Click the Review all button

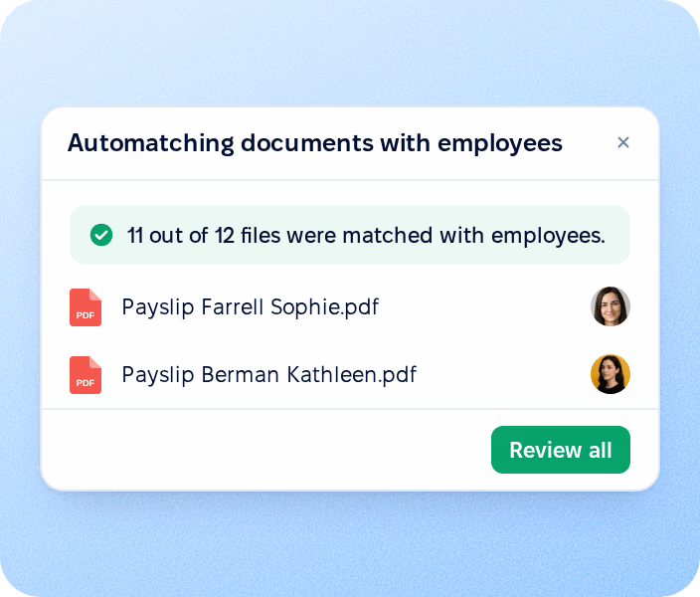click(x=560, y=450)
